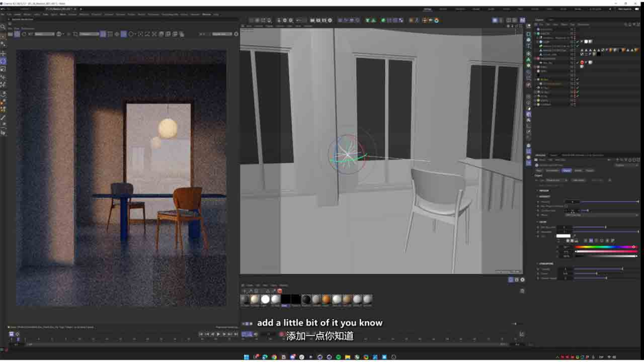The height and width of the screenshot is (362, 644).
Task: Toggle the X mark on orange-highlighted object row
Action: 577,84
